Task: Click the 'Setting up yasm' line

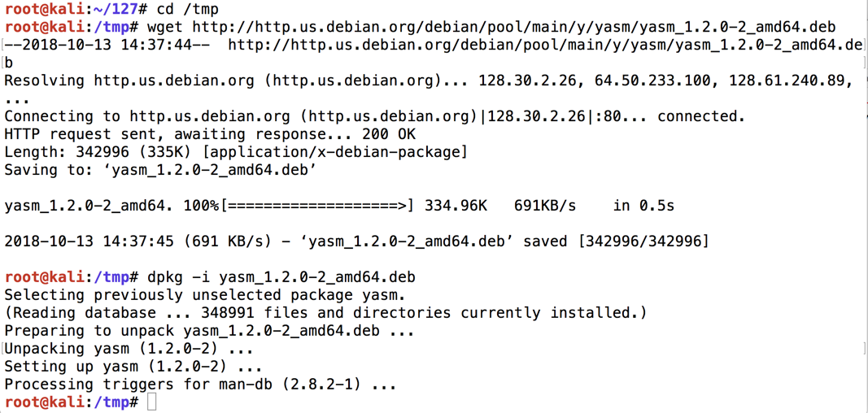Action: pyautogui.click(x=133, y=367)
